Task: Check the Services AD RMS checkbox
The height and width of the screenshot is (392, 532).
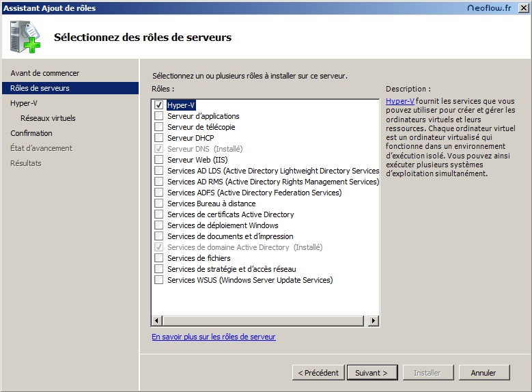Action: tap(158, 182)
